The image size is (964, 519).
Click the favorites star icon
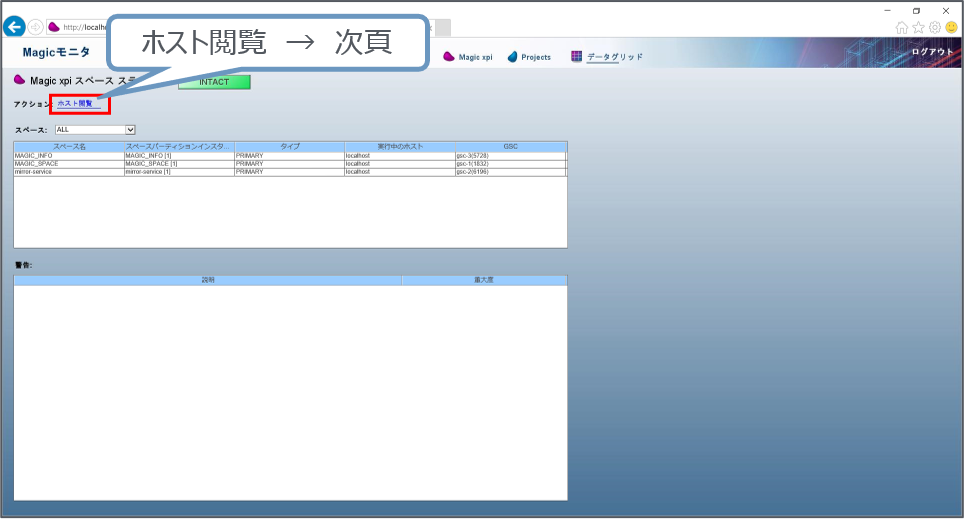tap(918, 27)
